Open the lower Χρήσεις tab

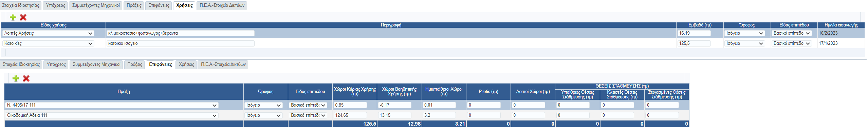(x=186, y=64)
